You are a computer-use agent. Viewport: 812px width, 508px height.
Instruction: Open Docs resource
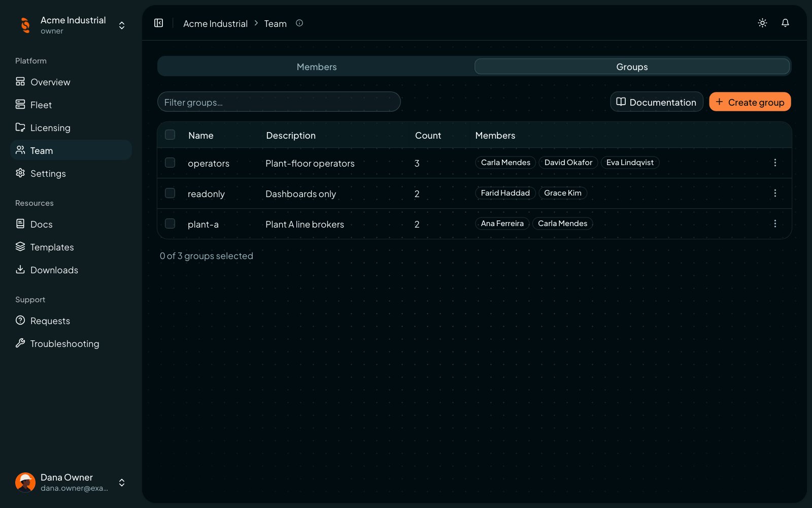click(71, 224)
